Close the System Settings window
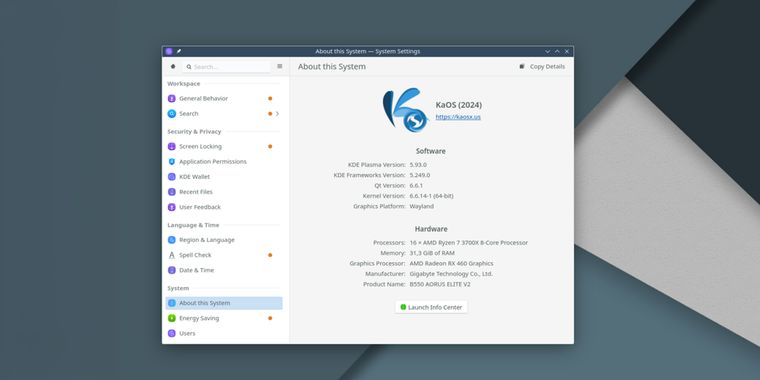Image resolution: width=760 pixels, height=380 pixels. pyautogui.click(x=567, y=51)
